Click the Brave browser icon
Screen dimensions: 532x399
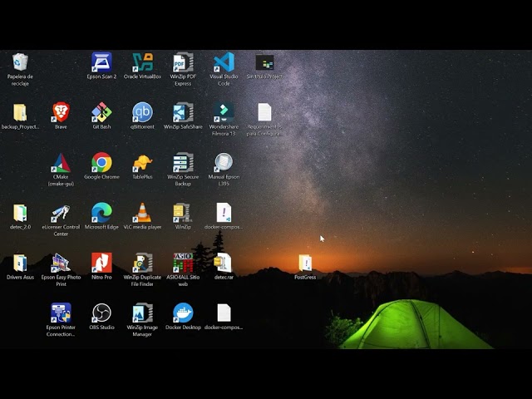pos(61,112)
